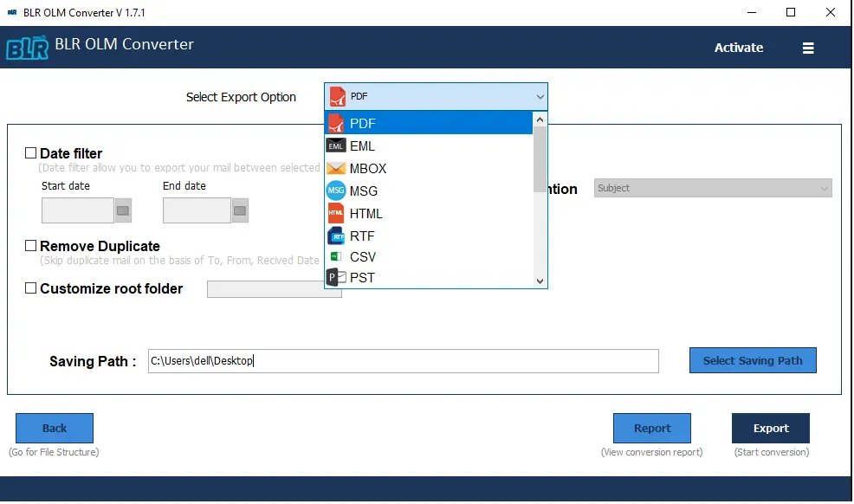Select MBOX export format

(x=429, y=168)
